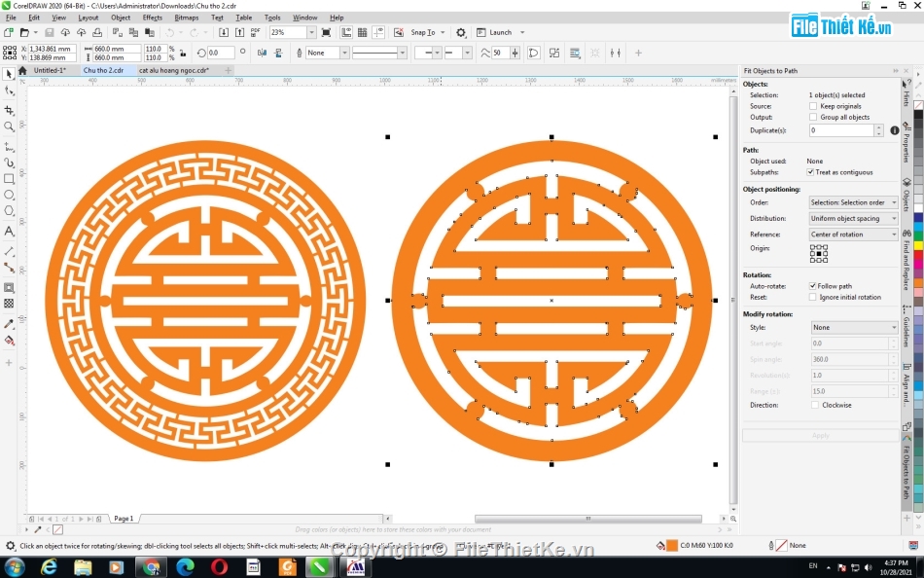Click the orange fill color swatch in status bar
Screen dimensions: 924x578
point(672,546)
